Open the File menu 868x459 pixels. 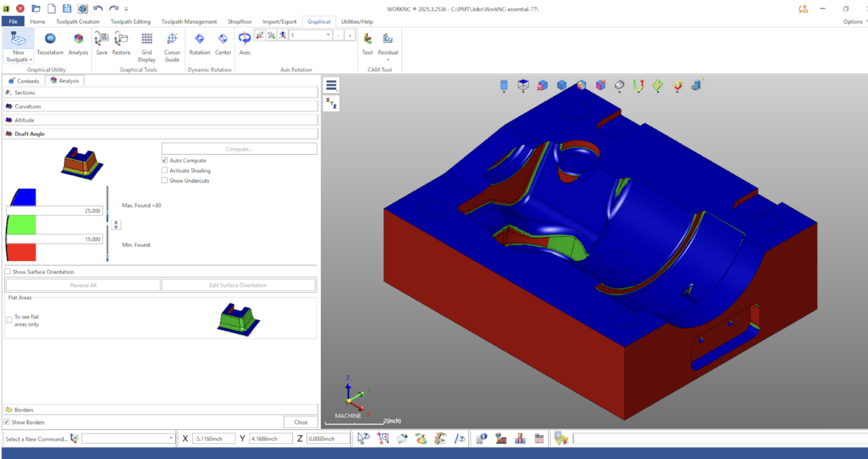coord(13,22)
